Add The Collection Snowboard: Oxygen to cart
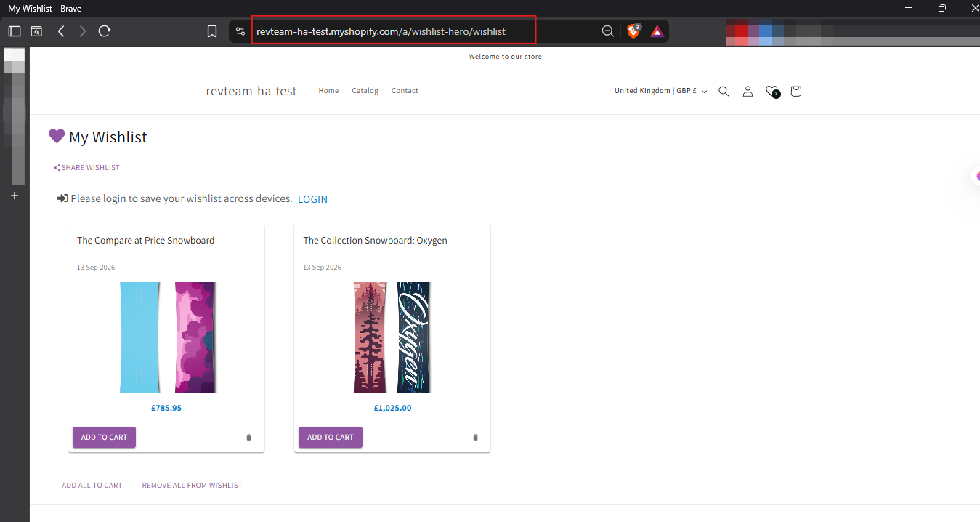This screenshot has width=980, height=522. point(331,438)
